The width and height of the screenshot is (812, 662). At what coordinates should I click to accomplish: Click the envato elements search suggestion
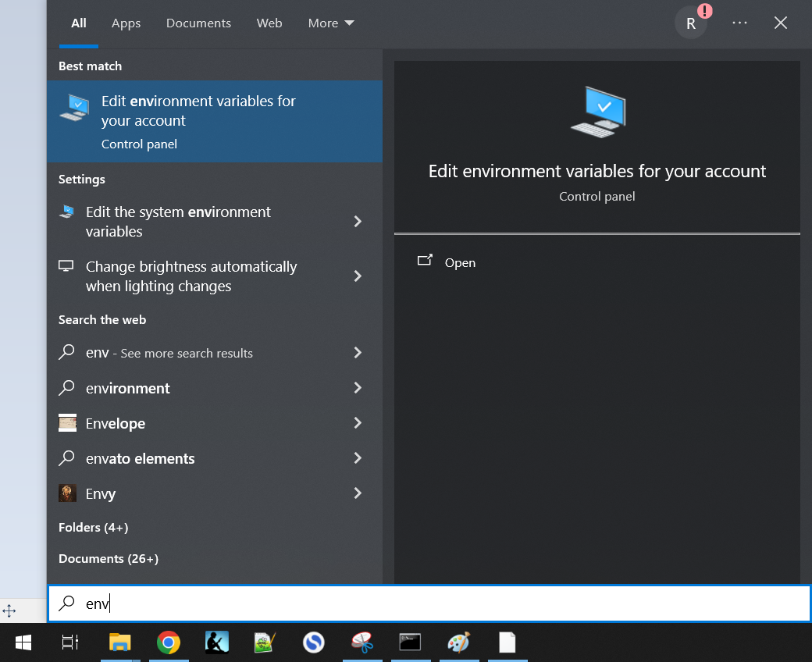pyautogui.click(x=141, y=459)
